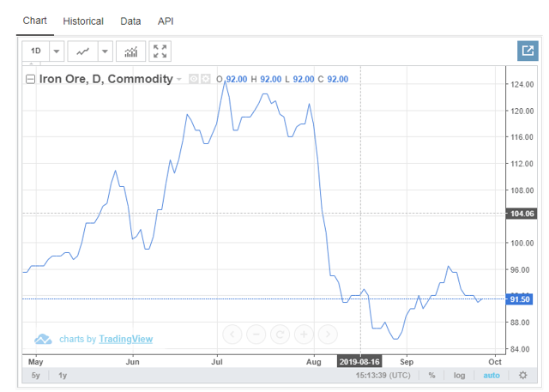Open the Historical tab
The height and width of the screenshot is (392, 549).
pyautogui.click(x=83, y=21)
